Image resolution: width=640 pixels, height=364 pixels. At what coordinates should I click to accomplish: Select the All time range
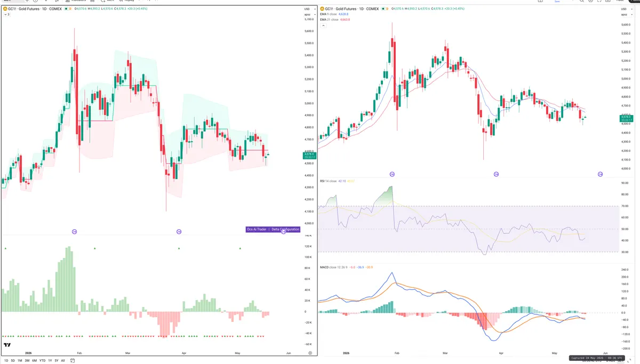tap(63, 361)
